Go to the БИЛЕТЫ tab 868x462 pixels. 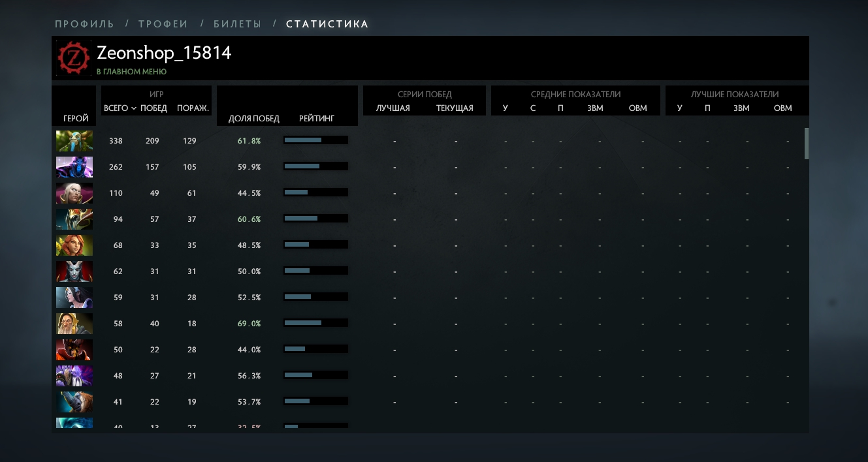237,24
